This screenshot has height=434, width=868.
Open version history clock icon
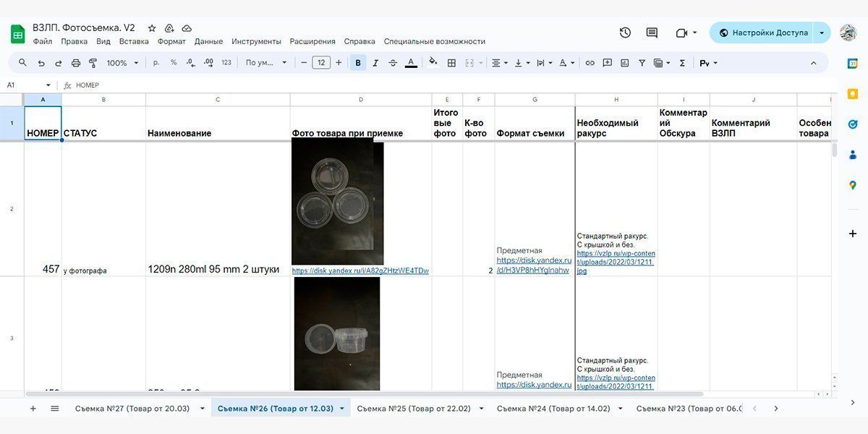click(625, 33)
